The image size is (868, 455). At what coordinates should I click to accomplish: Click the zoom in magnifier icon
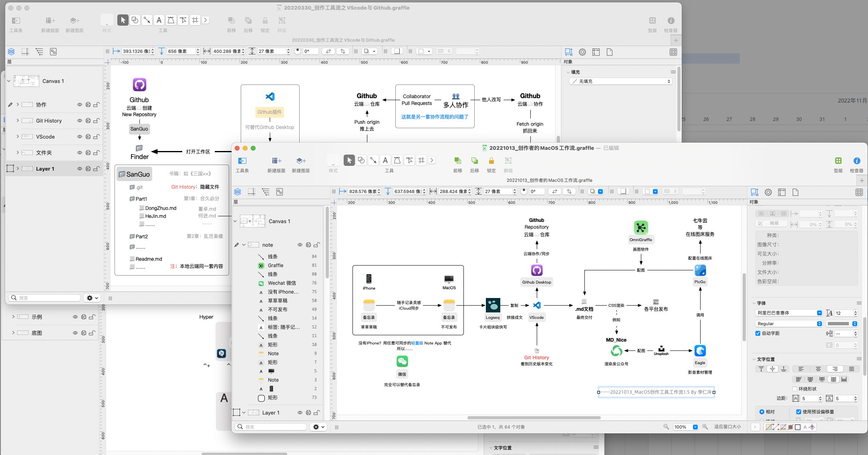(705, 427)
